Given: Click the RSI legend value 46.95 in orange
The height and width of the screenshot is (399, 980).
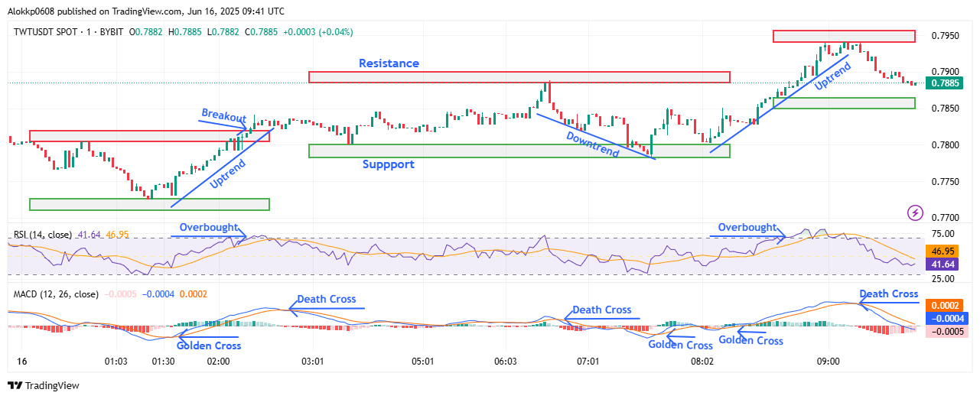Looking at the screenshot, I should click(117, 235).
